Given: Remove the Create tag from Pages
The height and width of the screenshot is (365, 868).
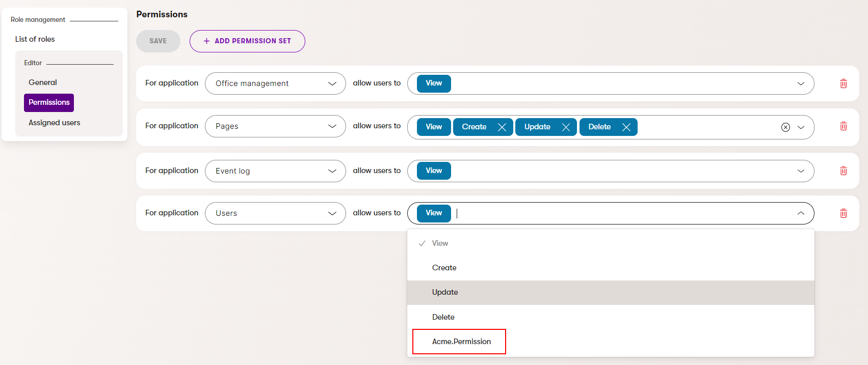Looking at the screenshot, I should (502, 127).
